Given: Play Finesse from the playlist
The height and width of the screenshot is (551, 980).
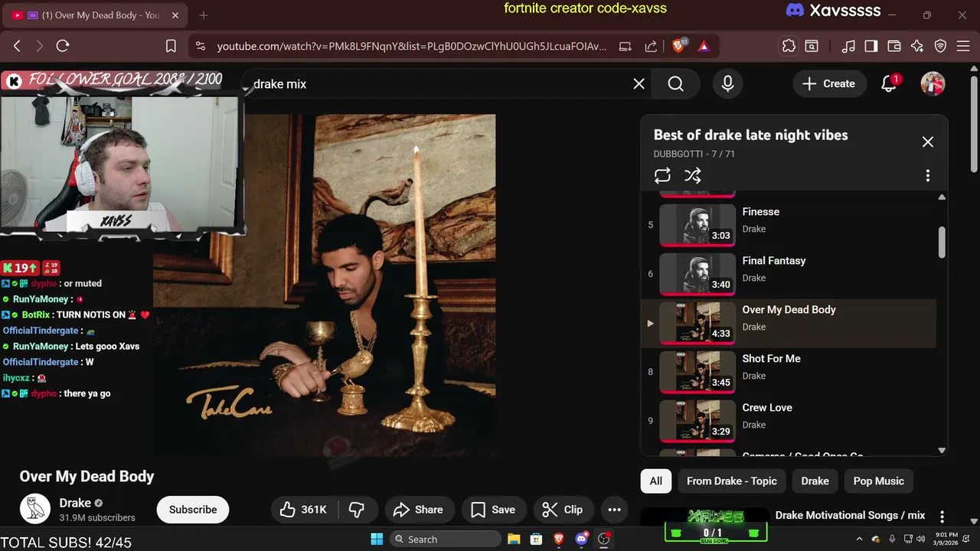Looking at the screenshot, I should pos(789,225).
